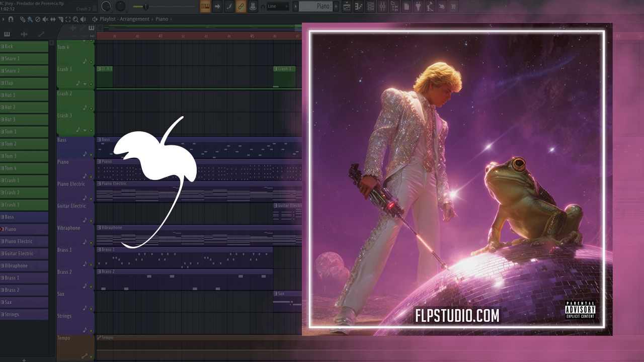Adjust the main volume slider
Image resolution: width=644 pixels, height=362 pixels.
(x=146, y=7)
